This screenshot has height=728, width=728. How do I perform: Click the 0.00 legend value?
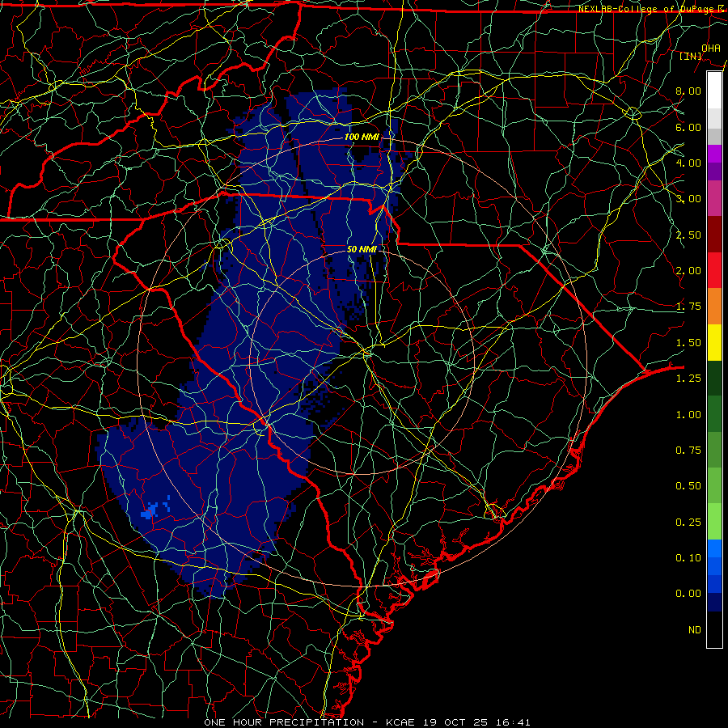pyautogui.click(x=688, y=594)
